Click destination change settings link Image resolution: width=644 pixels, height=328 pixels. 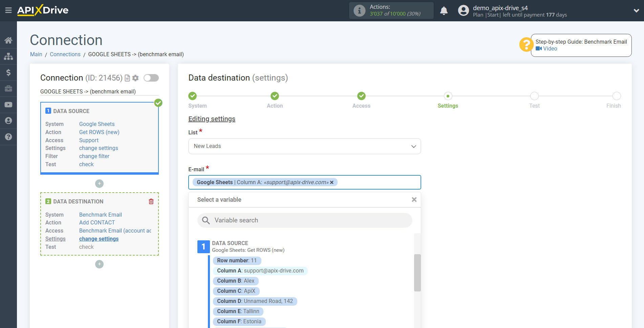pyautogui.click(x=99, y=239)
